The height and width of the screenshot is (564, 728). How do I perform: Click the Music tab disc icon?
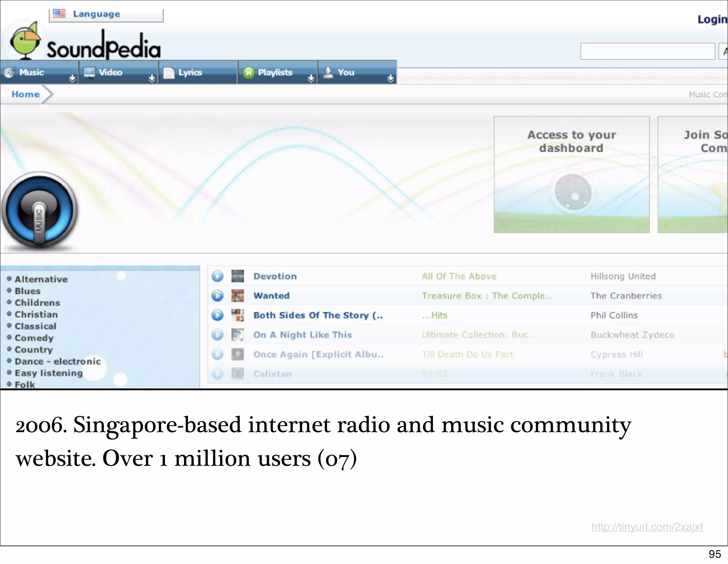(x=10, y=72)
